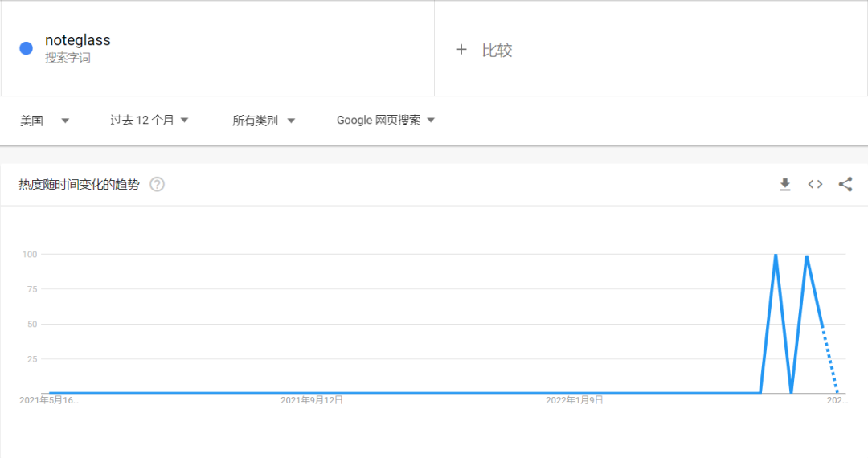This screenshot has height=458, width=868.
Task: Select the 搜索字词 label under noteglass
Action: [x=68, y=58]
